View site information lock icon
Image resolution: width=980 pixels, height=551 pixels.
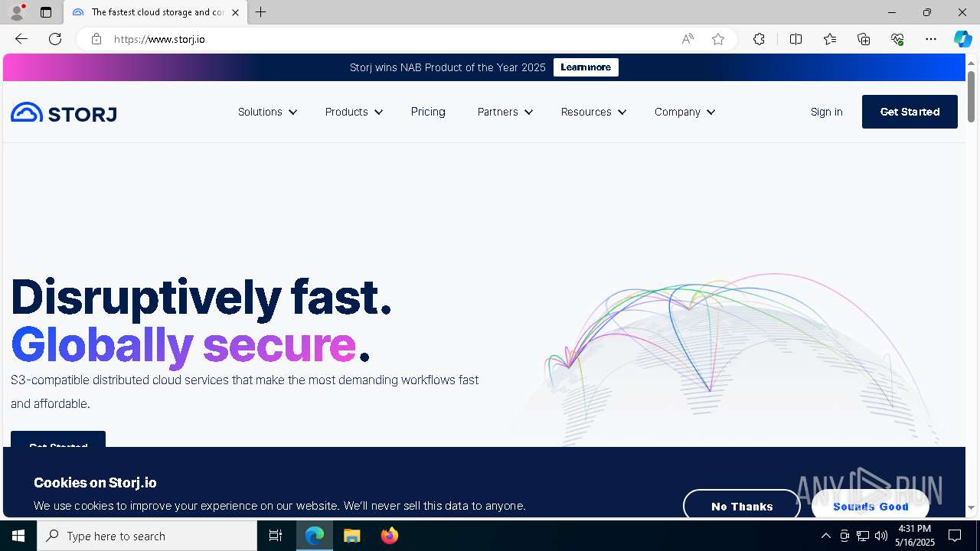(96, 39)
